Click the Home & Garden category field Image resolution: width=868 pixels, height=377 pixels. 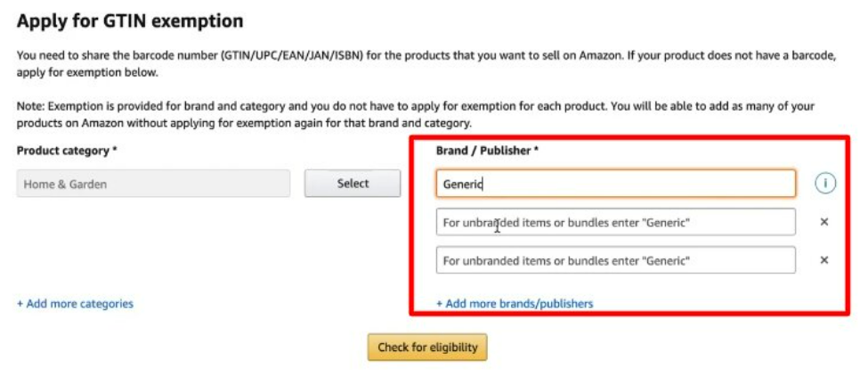point(153,184)
